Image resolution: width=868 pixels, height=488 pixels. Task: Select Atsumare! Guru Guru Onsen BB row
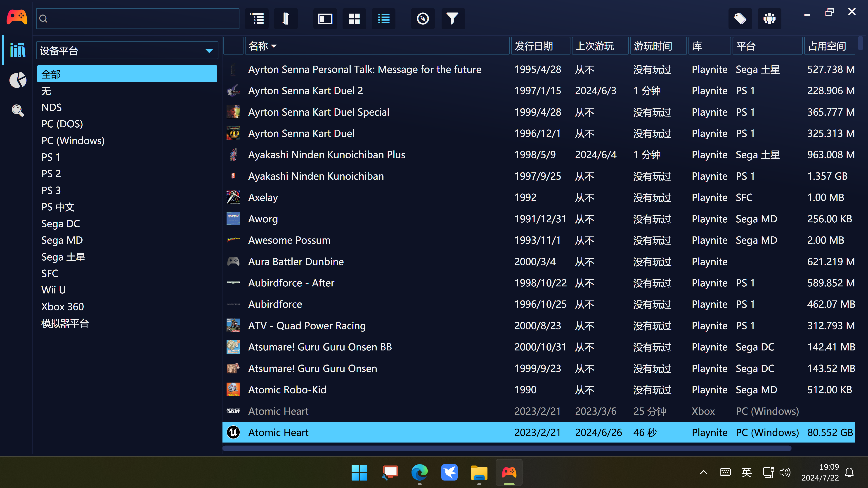(x=538, y=347)
